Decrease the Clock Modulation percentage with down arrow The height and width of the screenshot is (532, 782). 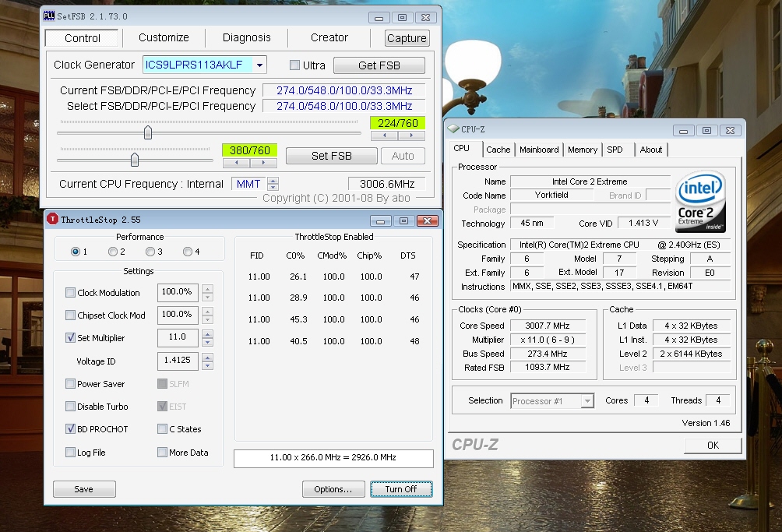click(x=207, y=297)
